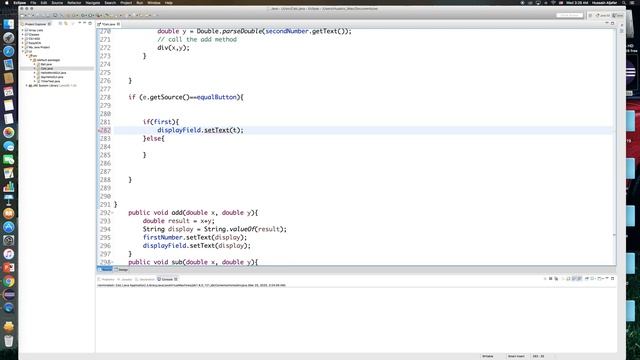Switch to the Console tab
This screenshot has height=360, width=640.
(167, 279)
